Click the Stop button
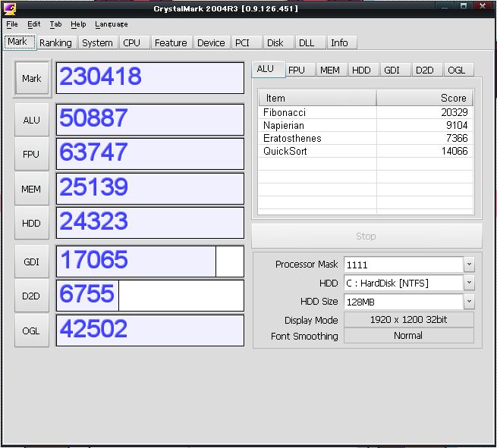 pyautogui.click(x=366, y=236)
